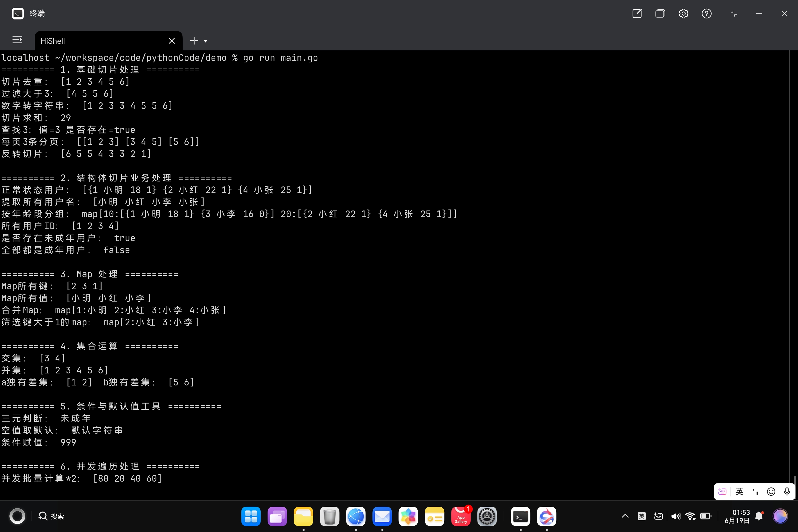Toggle punctuation mode in IME bar

755,491
